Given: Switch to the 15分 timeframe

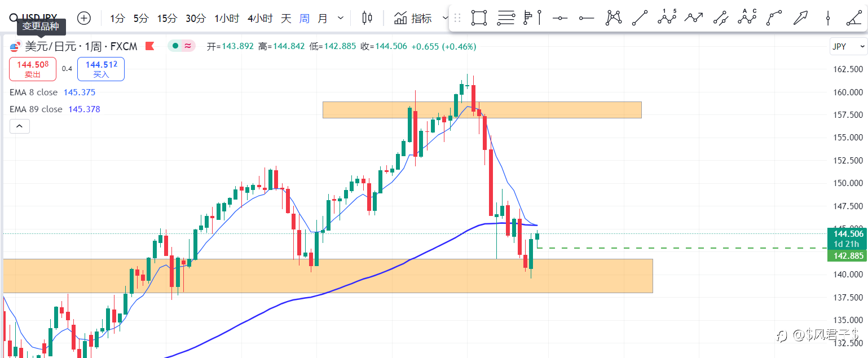Looking at the screenshot, I should (x=167, y=18).
